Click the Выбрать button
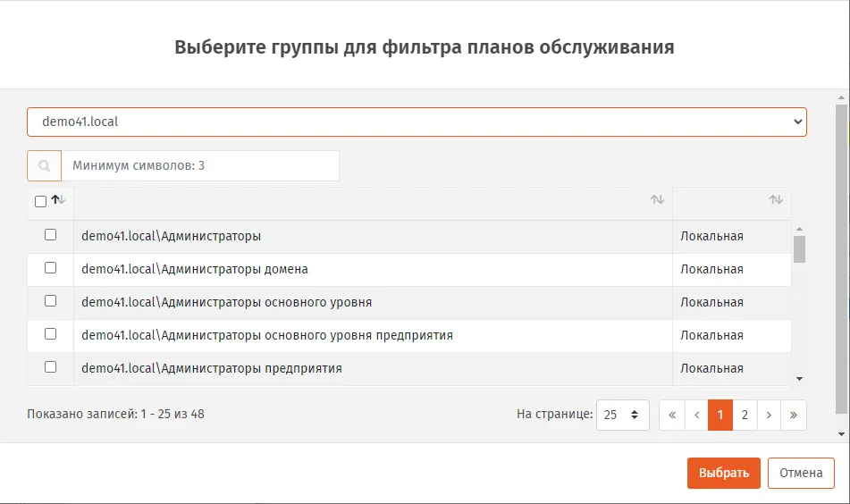The width and height of the screenshot is (850, 504). click(724, 473)
